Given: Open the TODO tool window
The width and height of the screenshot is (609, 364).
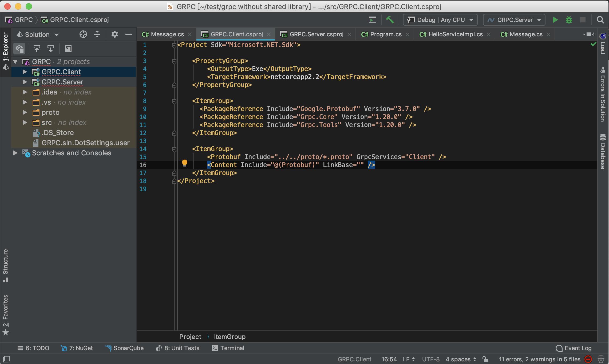Looking at the screenshot, I should point(33,348).
